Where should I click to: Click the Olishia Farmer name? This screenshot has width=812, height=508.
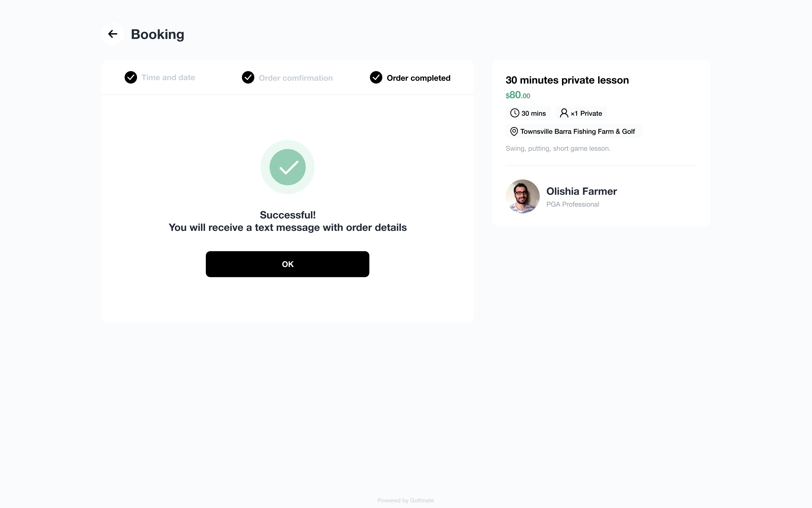pos(582,191)
